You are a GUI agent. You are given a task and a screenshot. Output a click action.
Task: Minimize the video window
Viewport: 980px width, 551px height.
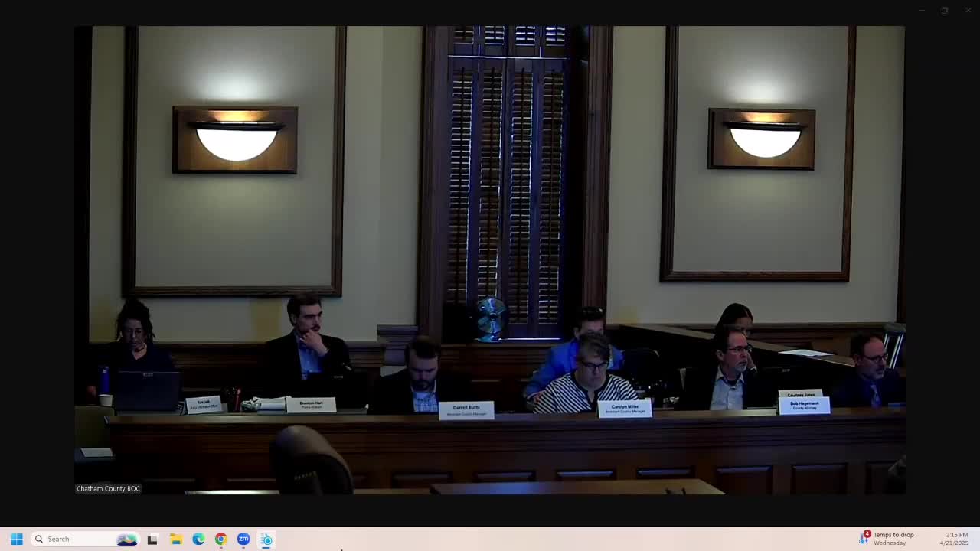coord(922,11)
